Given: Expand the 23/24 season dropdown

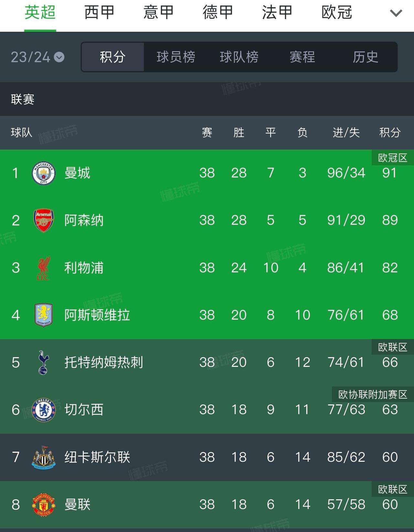Looking at the screenshot, I should pyautogui.click(x=38, y=57).
